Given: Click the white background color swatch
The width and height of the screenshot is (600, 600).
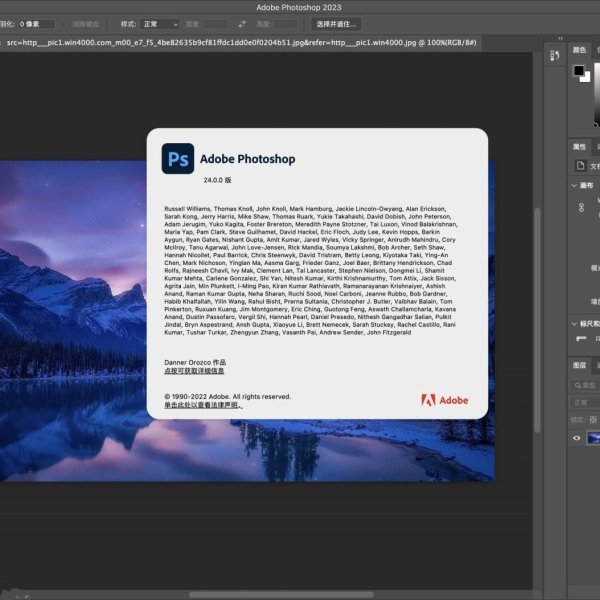Looking at the screenshot, I should (586, 78).
